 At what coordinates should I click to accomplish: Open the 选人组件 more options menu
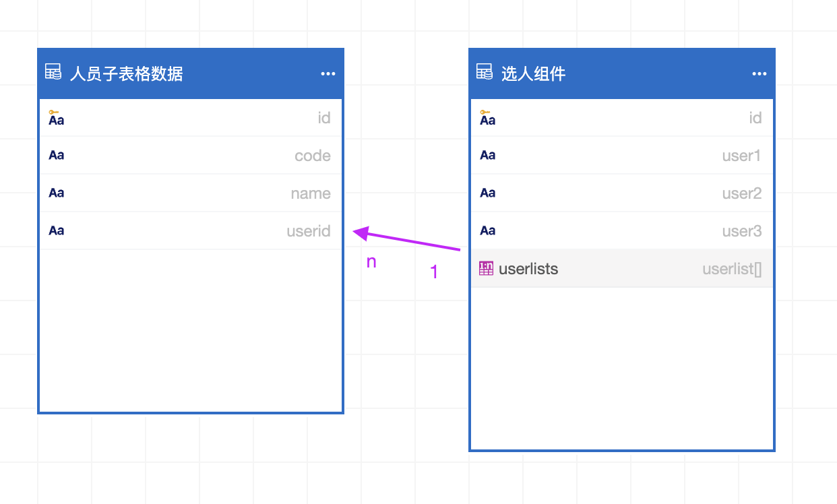pos(759,73)
